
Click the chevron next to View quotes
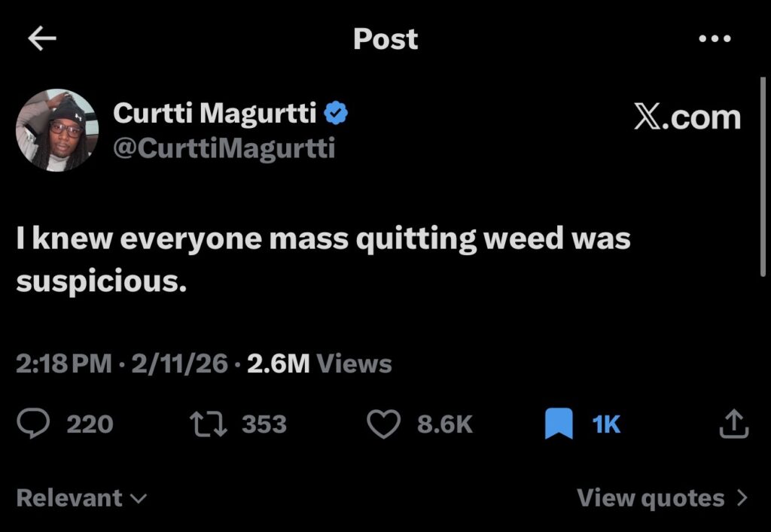[742, 498]
